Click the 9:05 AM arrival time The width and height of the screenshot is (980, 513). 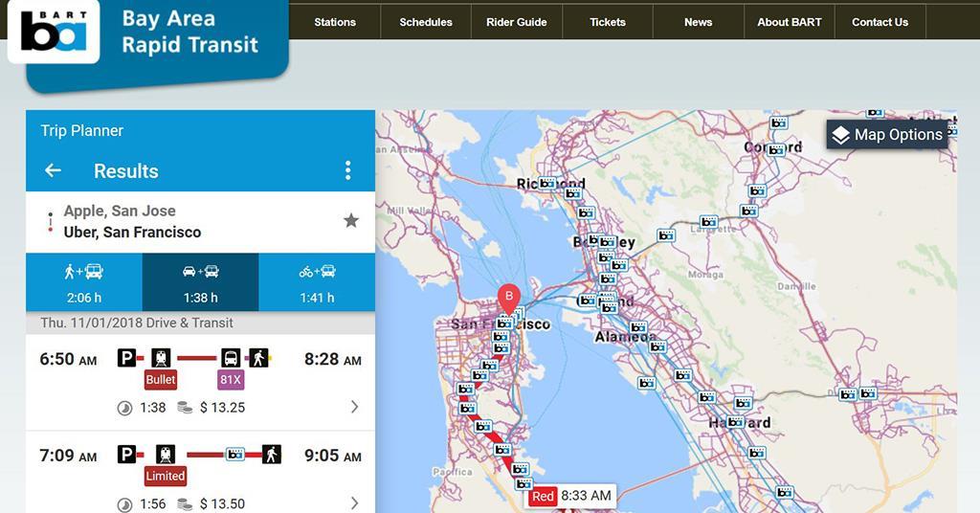pos(332,456)
